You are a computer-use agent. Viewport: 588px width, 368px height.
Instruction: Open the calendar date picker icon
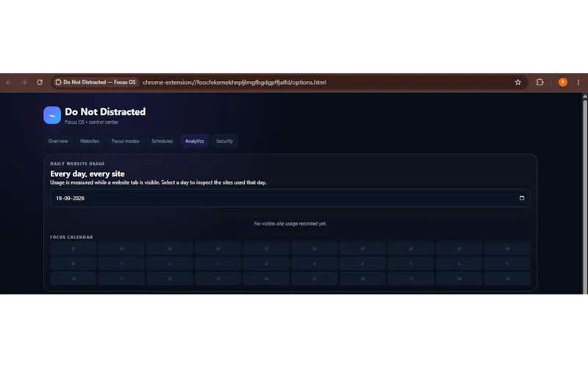(522, 198)
